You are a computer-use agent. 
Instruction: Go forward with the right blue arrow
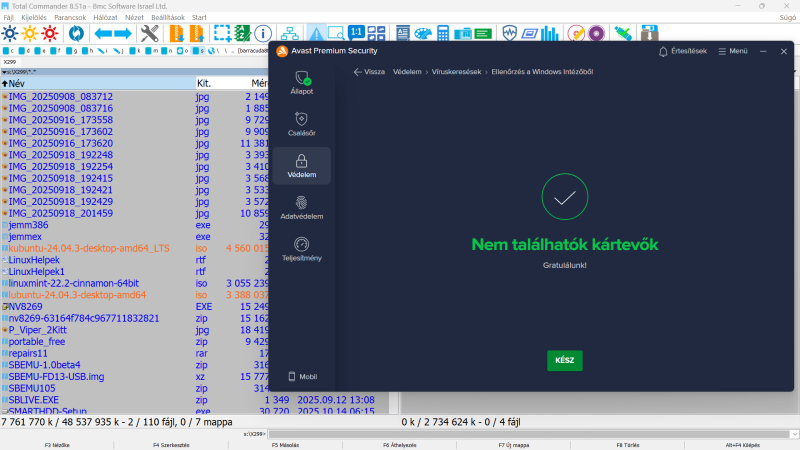coord(122,34)
